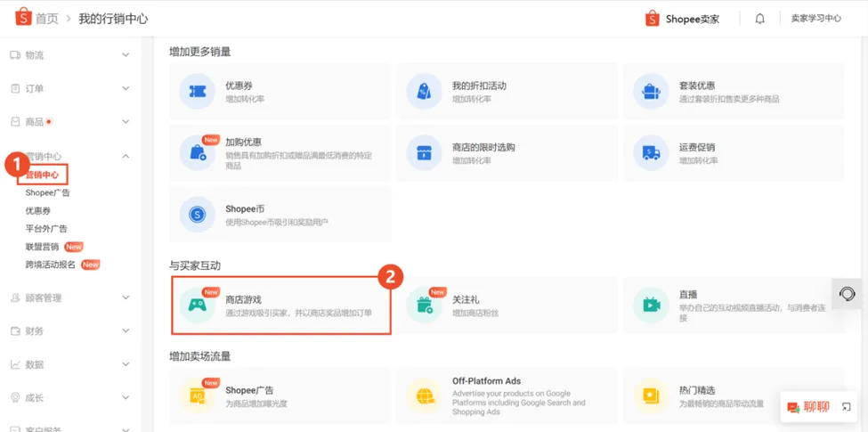This screenshot has height=432, width=868.
Task: Expand the 数据 menu chevron
Action: (126, 364)
